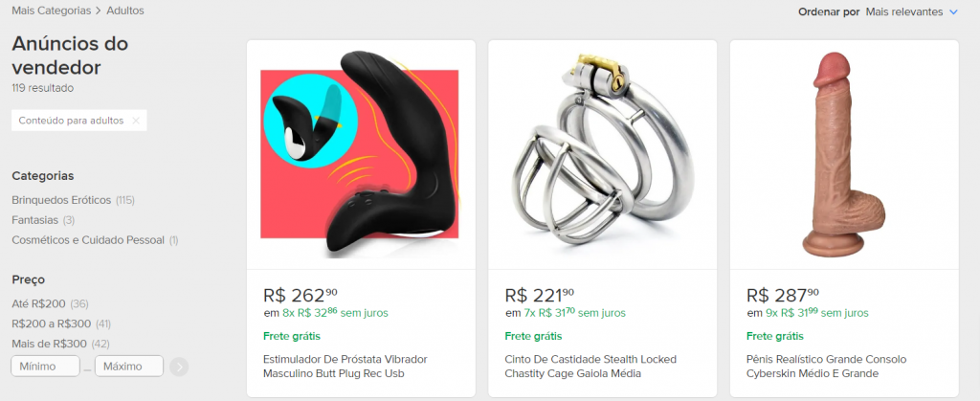This screenshot has height=401, width=980.
Task: Open the Adultos breadcrumb link
Action: click(x=125, y=11)
